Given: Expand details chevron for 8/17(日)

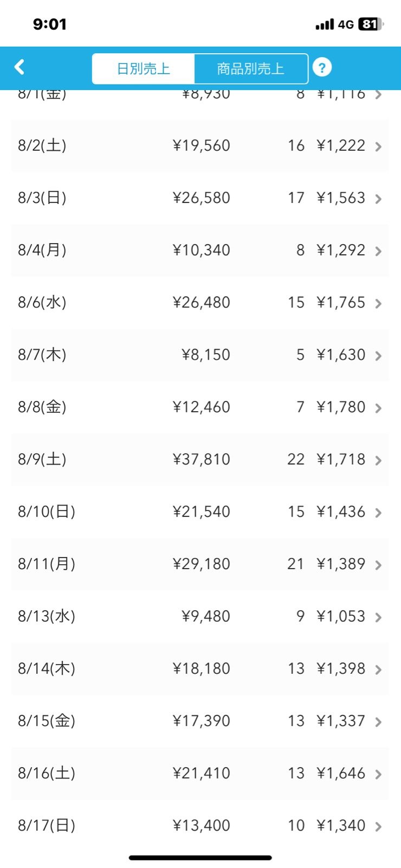Looking at the screenshot, I should [378, 827].
